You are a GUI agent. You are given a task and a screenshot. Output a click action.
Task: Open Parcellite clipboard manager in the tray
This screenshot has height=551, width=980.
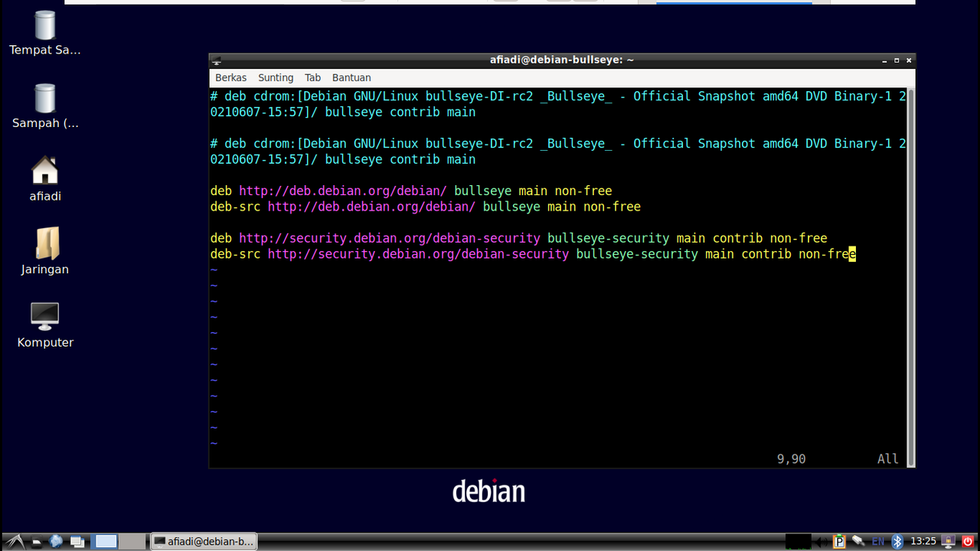[x=840, y=541]
